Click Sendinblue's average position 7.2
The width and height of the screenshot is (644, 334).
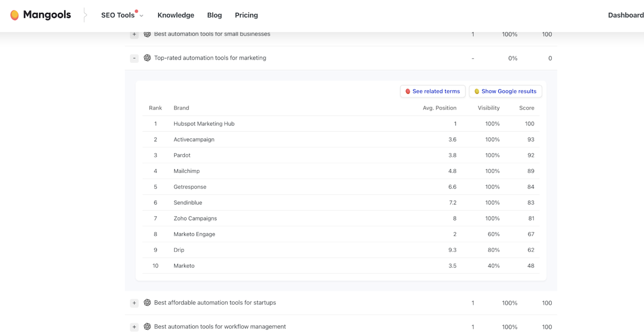(x=452, y=203)
